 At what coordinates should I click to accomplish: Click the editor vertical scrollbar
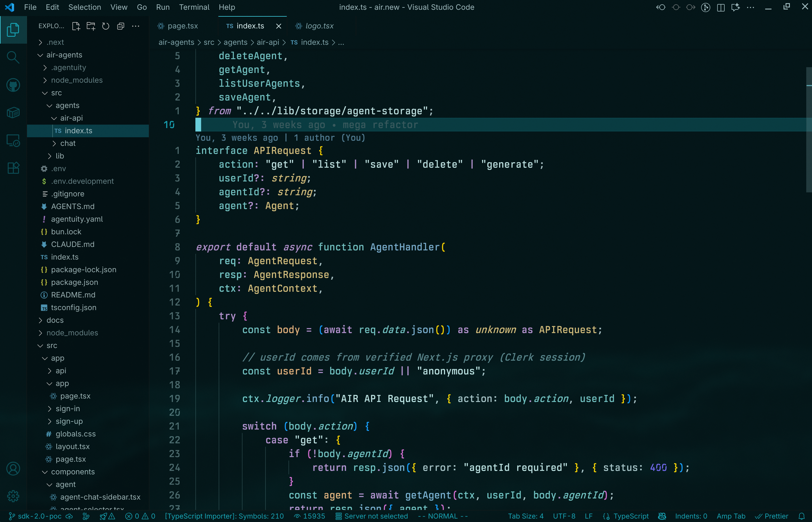click(809, 129)
